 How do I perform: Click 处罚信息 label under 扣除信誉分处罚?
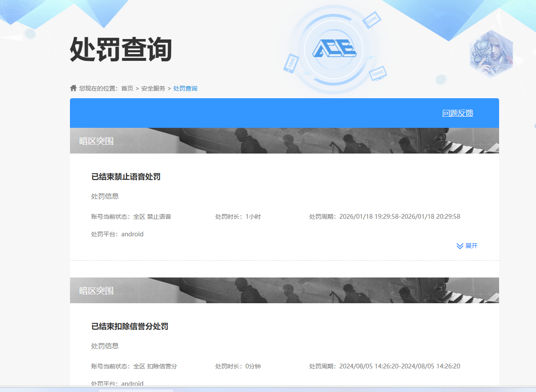click(105, 346)
